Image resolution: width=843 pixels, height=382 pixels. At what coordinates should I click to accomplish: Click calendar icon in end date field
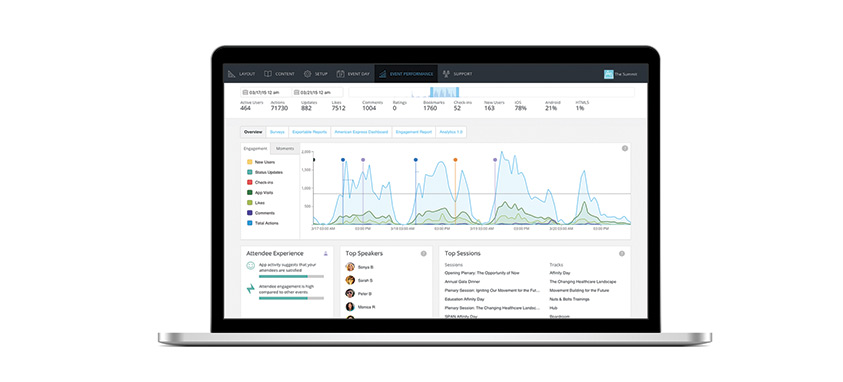tap(296, 92)
